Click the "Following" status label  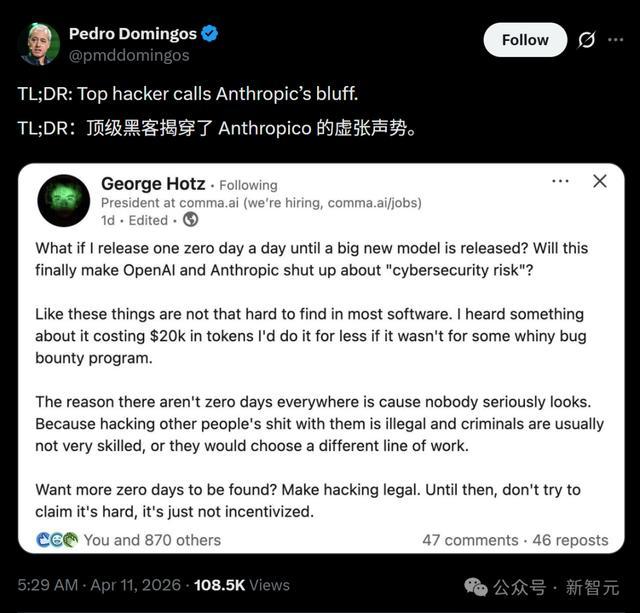pos(248,185)
